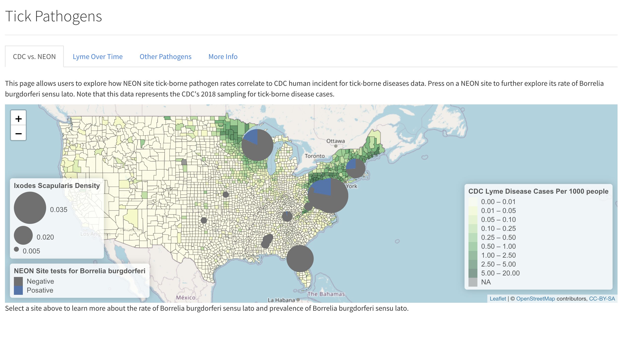Viewport: 623px width, 364px height.
Task: Click the La Habana label on map
Action: click(x=281, y=300)
